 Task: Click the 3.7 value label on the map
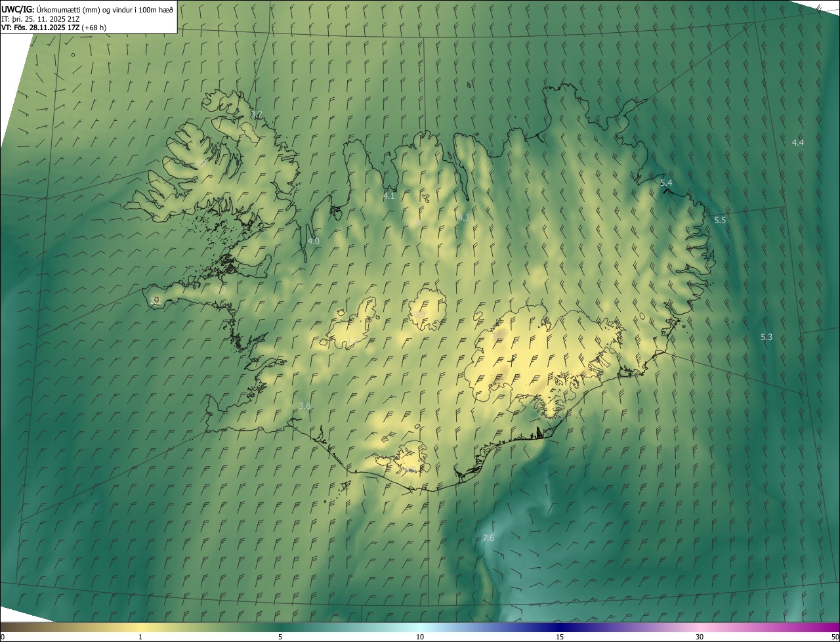(257, 114)
